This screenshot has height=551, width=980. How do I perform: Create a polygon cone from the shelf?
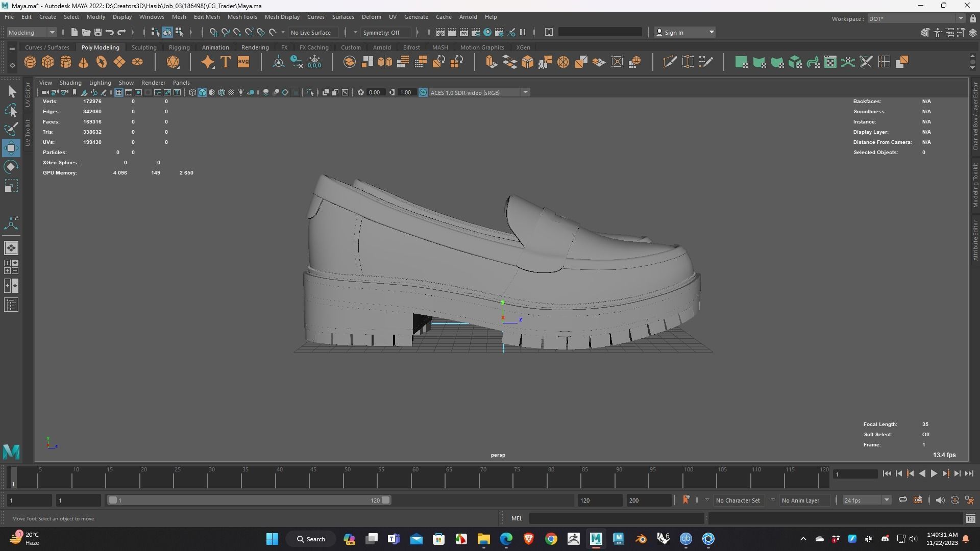pos(84,62)
